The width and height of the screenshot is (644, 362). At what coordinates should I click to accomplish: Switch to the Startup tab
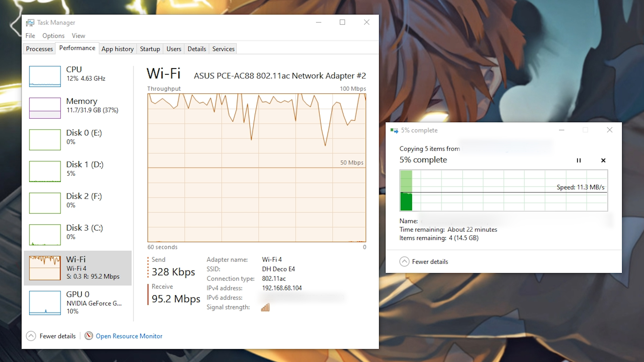149,49
